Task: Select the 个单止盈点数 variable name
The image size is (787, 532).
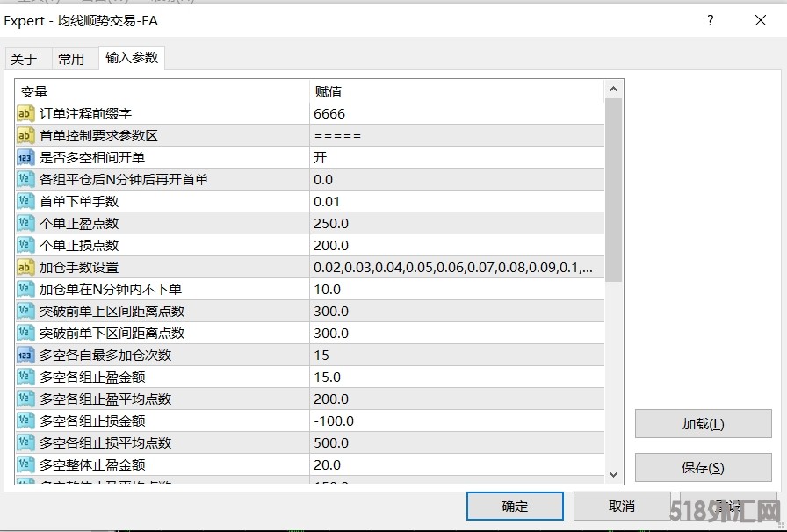Action: pos(79,223)
